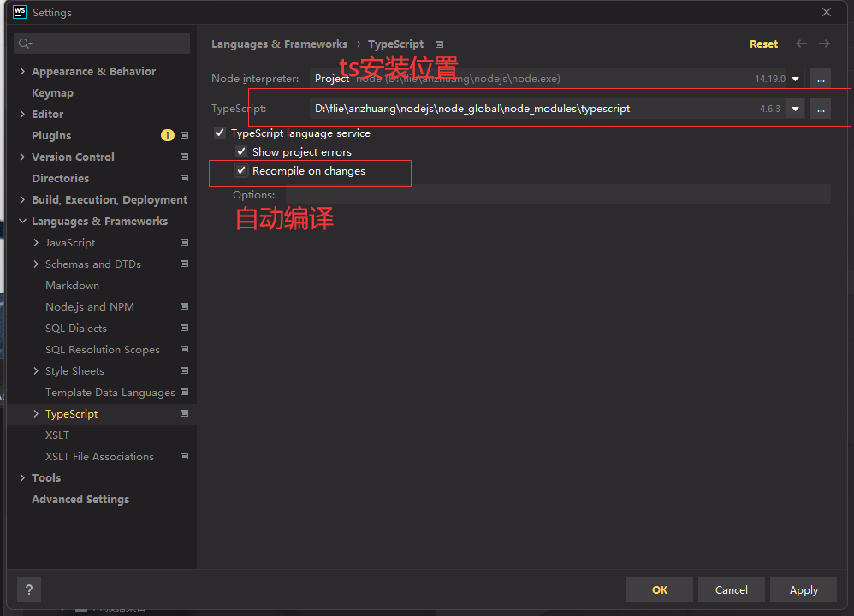This screenshot has height=616, width=854.
Task: Click the project-level icon beside XSLT File Associations
Action: [185, 456]
